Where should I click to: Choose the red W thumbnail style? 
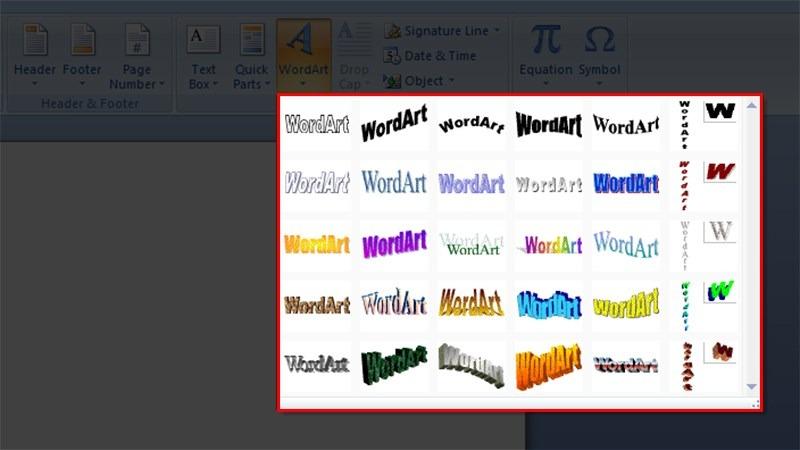pos(720,171)
